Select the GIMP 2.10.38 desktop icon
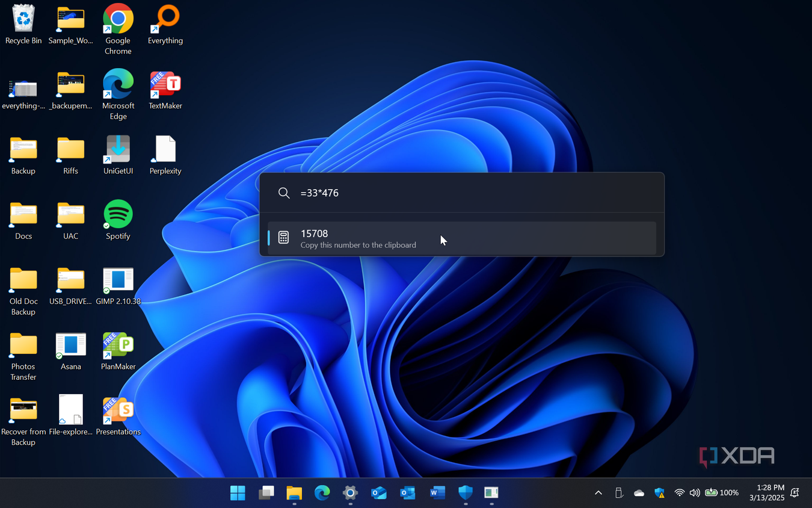The height and width of the screenshot is (508, 812). pos(118,285)
